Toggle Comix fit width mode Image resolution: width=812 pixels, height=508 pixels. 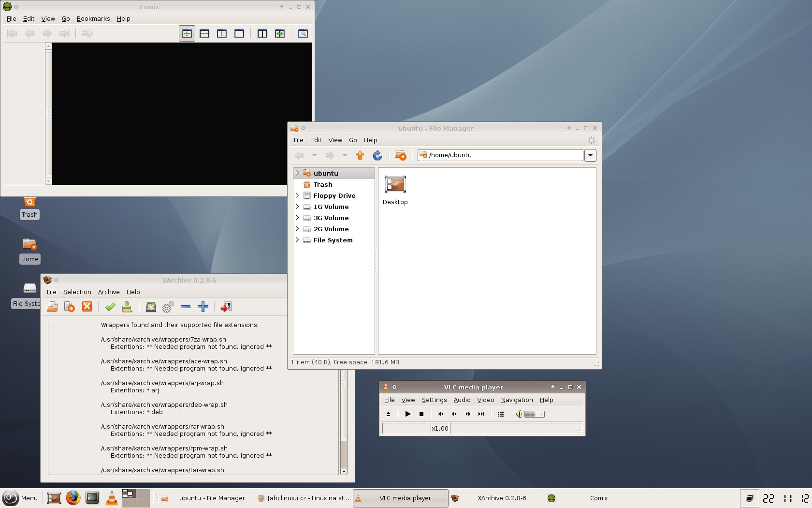204,33
